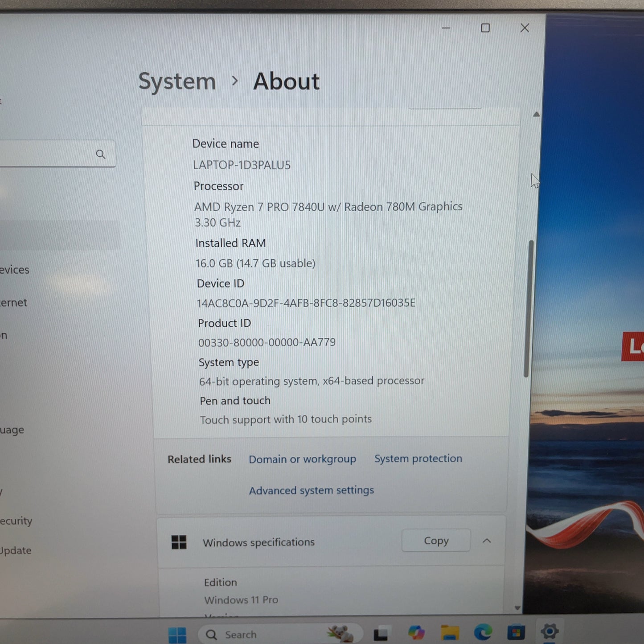Image resolution: width=644 pixels, height=644 pixels.
Task: Click the Windows logo beside Windows specifications
Action: click(x=179, y=542)
